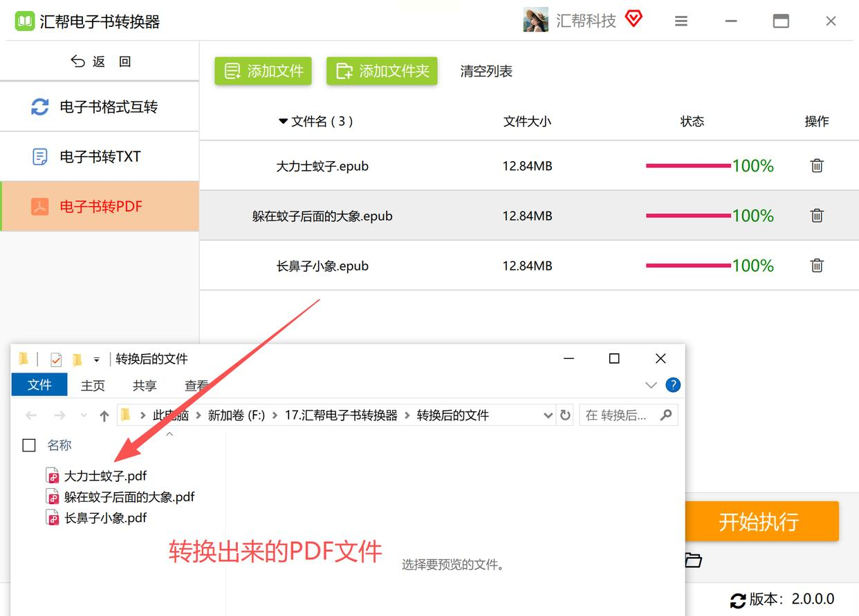Click the 汇帮科技 user avatar
The image size is (859, 616).
pos(535,20)
